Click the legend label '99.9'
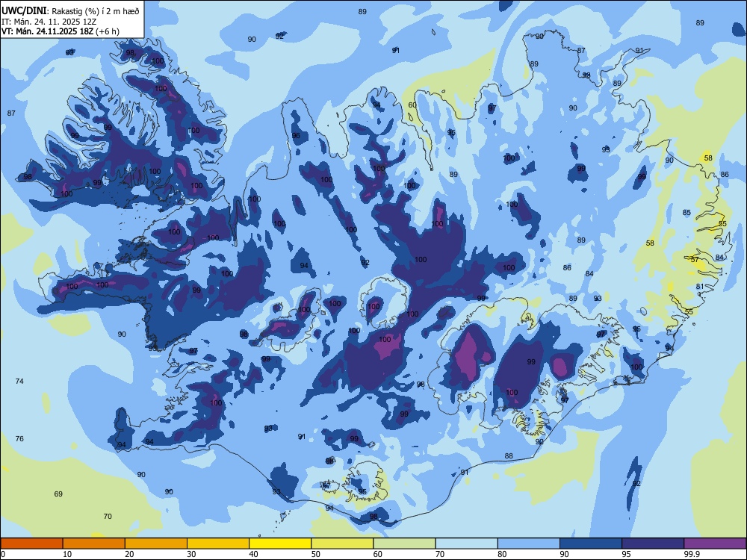This screenshot has width=747, height=560. click(x=691, y=554)
